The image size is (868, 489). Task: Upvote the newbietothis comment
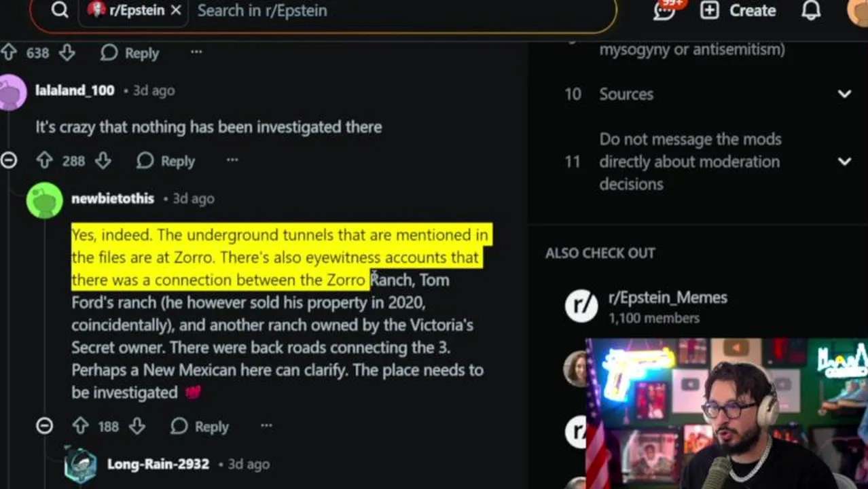[x=80, y=426]
